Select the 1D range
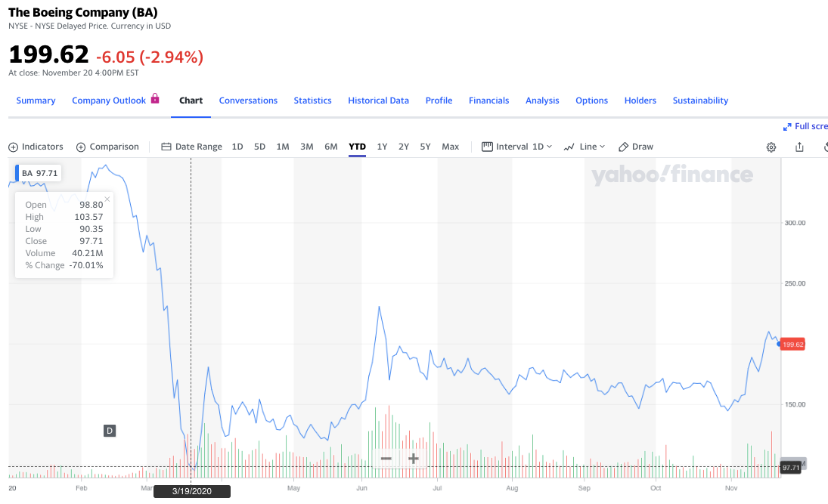Viewport: 828px width, 504px height. (x=237, y=147)
